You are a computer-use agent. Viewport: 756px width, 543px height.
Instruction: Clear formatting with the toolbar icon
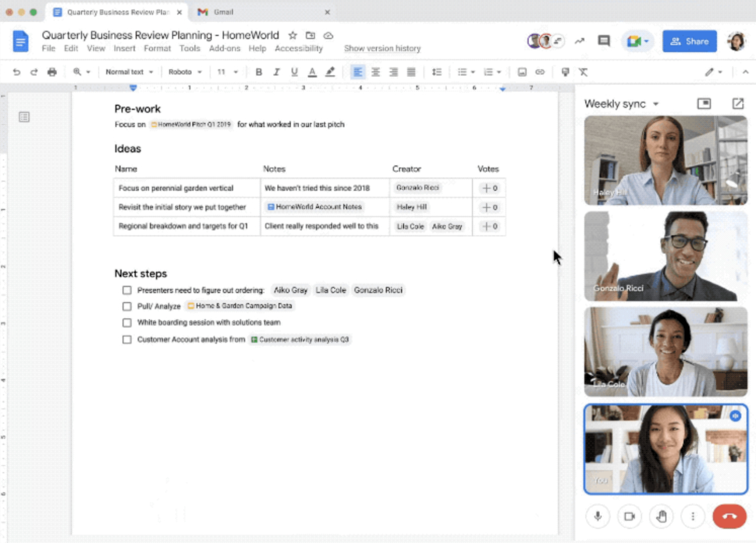[x=583, y=71]
